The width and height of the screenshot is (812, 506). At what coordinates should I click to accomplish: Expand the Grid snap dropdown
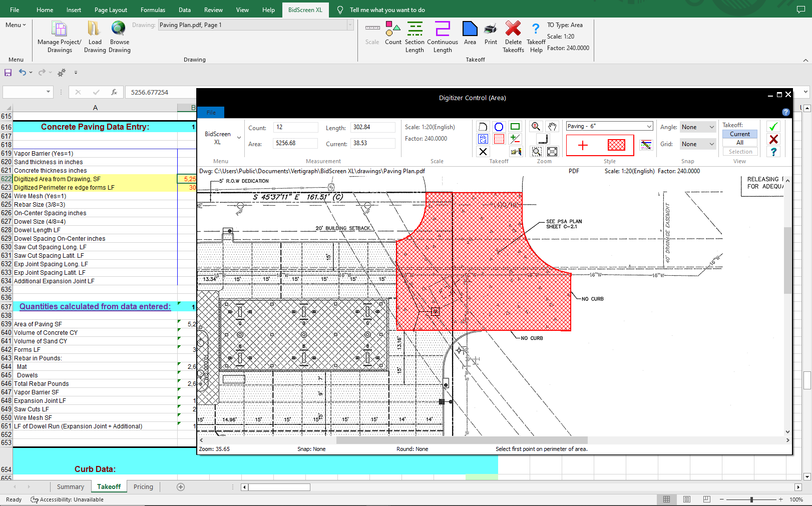click(x=711, y=144)
